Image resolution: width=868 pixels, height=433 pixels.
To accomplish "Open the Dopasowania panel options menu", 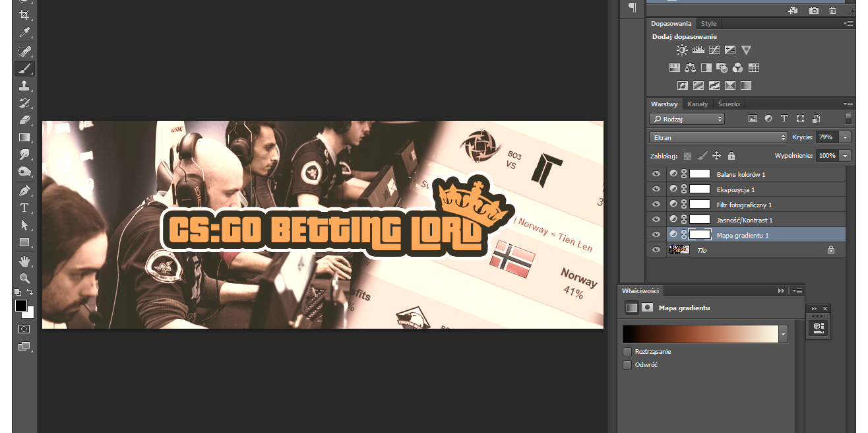I will 848,23.
